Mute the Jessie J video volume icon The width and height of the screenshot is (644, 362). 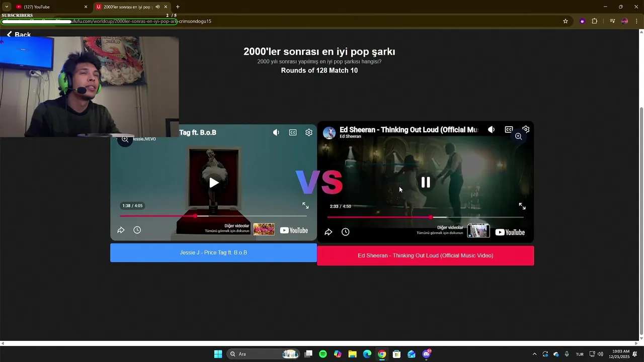(x=276, y=133)
